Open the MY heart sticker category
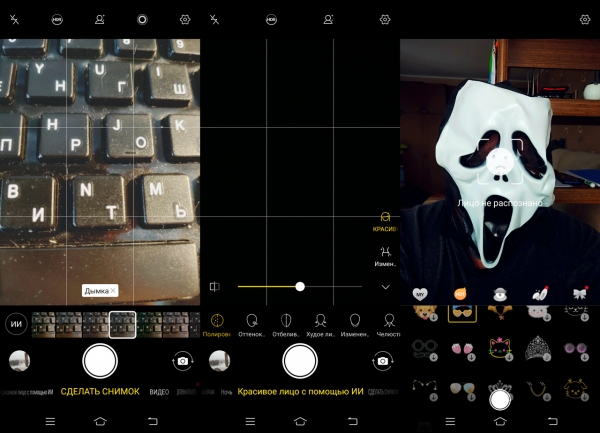The width and height of the screenshot is (600, 433). click(x=420, y=294)
